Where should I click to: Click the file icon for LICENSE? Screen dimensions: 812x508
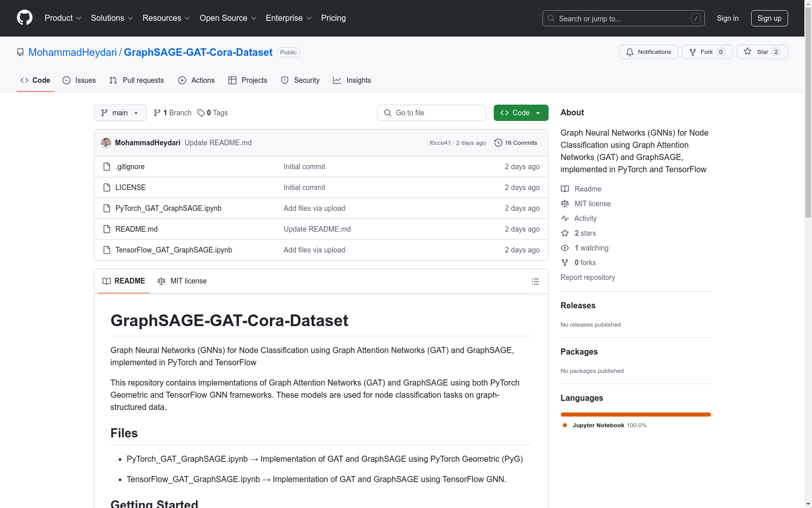[x=107, y=187]
